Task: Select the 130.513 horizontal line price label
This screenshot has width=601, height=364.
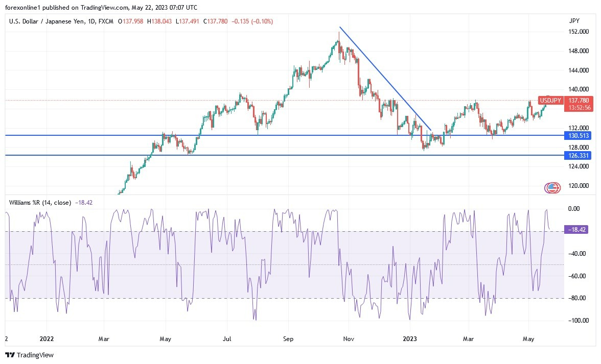Action: [x=578, y=136]
